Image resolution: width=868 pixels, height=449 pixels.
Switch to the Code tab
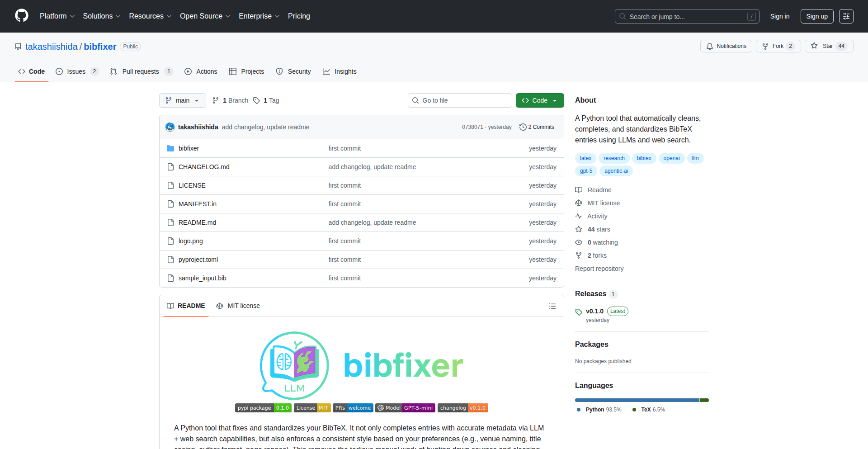[x=32, y=71]
